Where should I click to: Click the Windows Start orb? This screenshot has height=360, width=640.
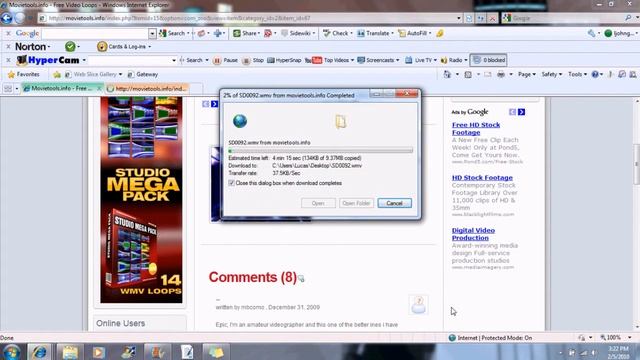(11, 352)
